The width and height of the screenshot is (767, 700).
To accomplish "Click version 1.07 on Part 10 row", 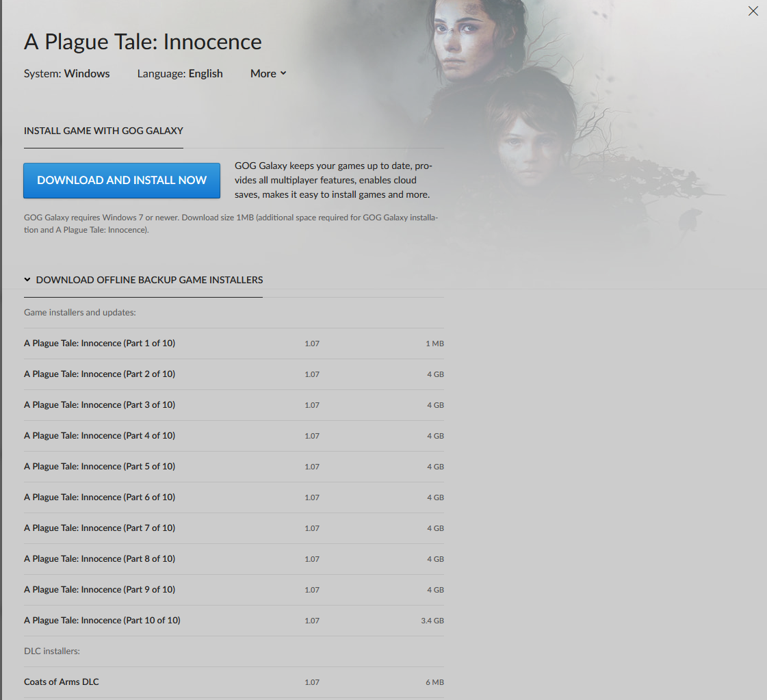I will click(x=312, y=621).
